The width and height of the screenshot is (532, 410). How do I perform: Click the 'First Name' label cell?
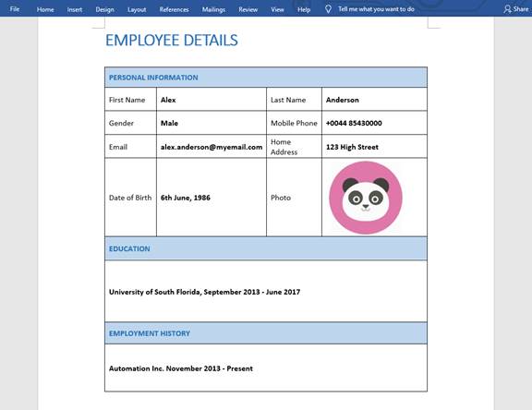pyautogui.click(x=130, y=100)
